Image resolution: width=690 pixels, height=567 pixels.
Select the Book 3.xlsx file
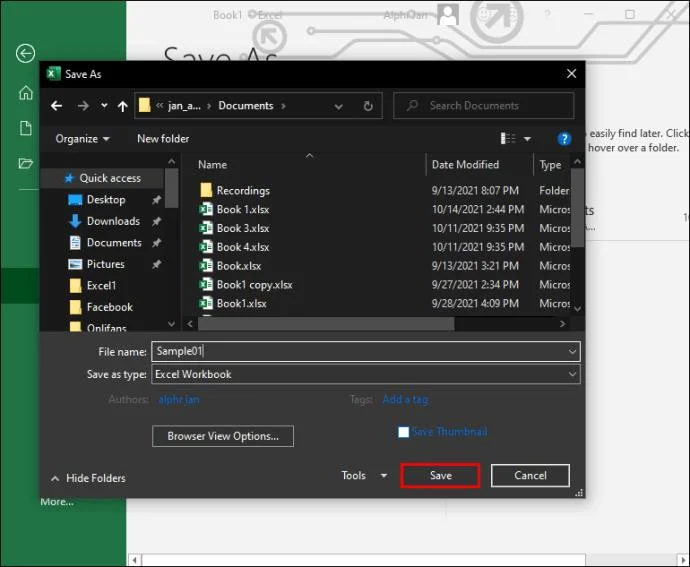pos(235,228)
